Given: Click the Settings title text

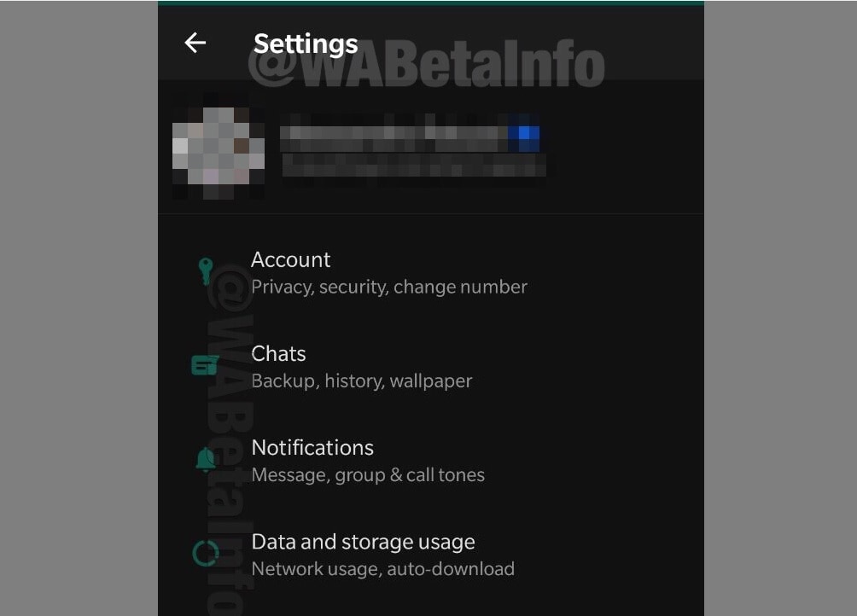Looking at the screenshot, I should [306, 44].
